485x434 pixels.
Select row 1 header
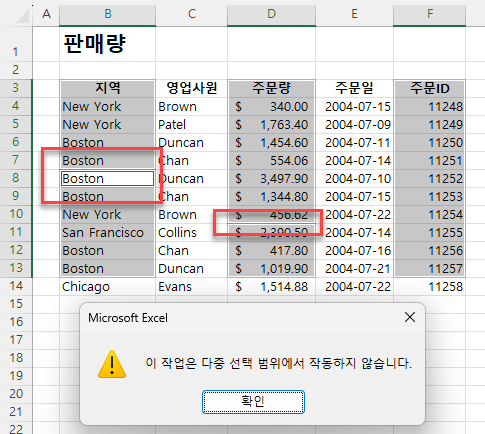pyautogui.click(x=16, y=44)
